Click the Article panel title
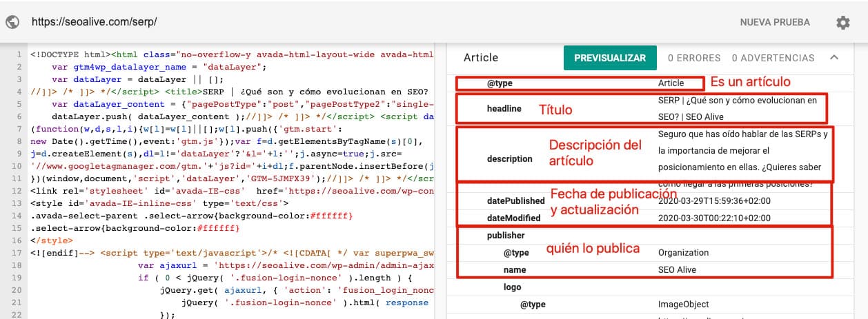The width and height of the screenshot is (868, 319). [481, 58]
